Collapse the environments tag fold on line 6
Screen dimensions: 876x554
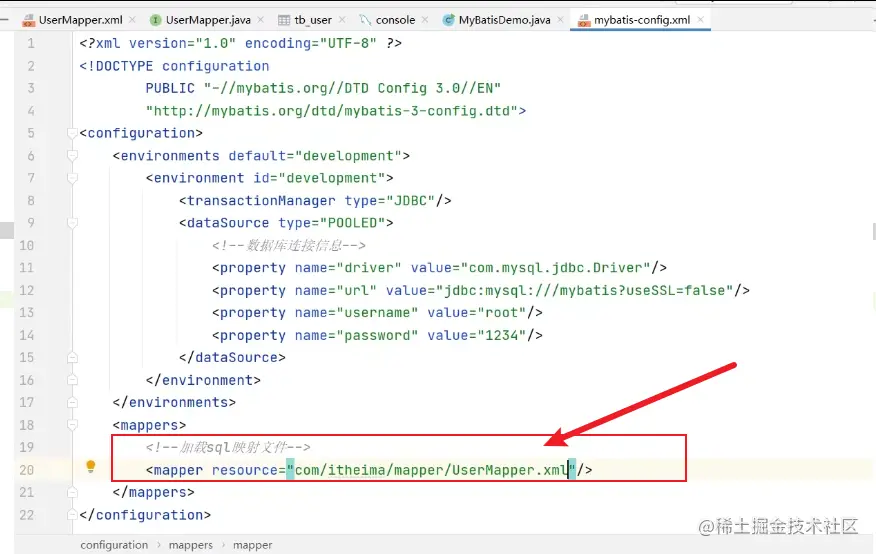point(72,155)
